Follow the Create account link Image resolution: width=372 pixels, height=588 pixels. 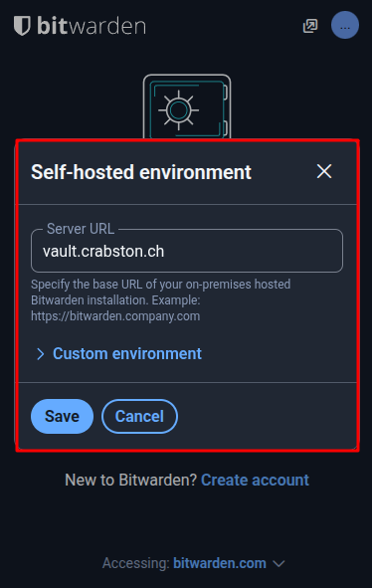(x=255, y=480)
